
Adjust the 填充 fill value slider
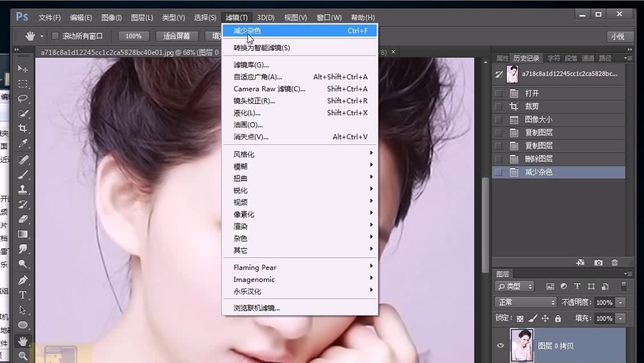620,318
